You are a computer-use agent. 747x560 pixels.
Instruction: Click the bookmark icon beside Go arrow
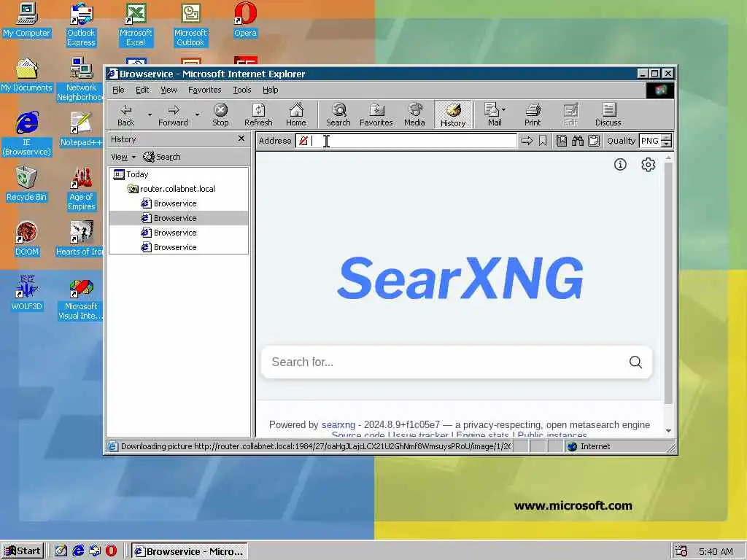pyautogui.click(x=543, y=141)
